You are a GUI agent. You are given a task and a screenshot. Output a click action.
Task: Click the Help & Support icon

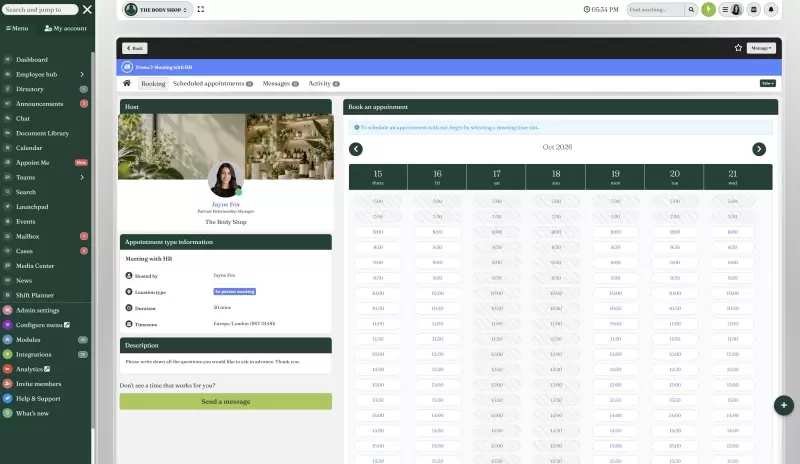(8, 399)
